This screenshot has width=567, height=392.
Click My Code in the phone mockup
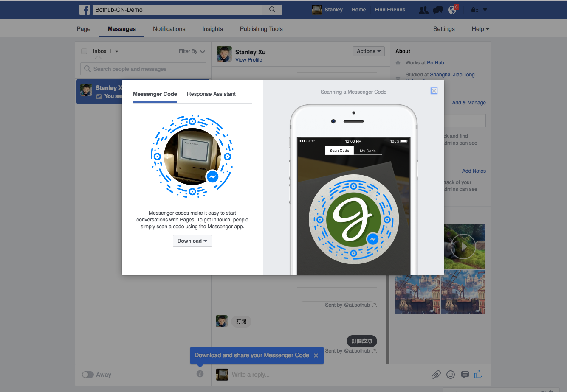(368, 151)
